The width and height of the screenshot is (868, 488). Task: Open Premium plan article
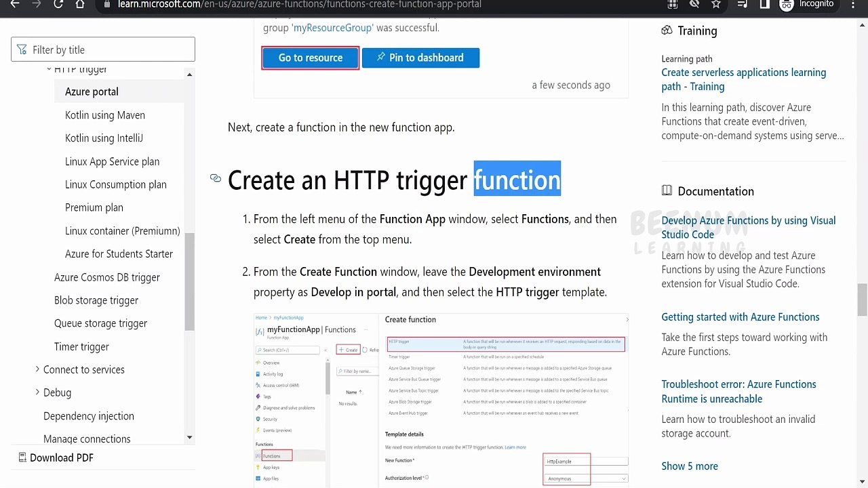point(94,207)
